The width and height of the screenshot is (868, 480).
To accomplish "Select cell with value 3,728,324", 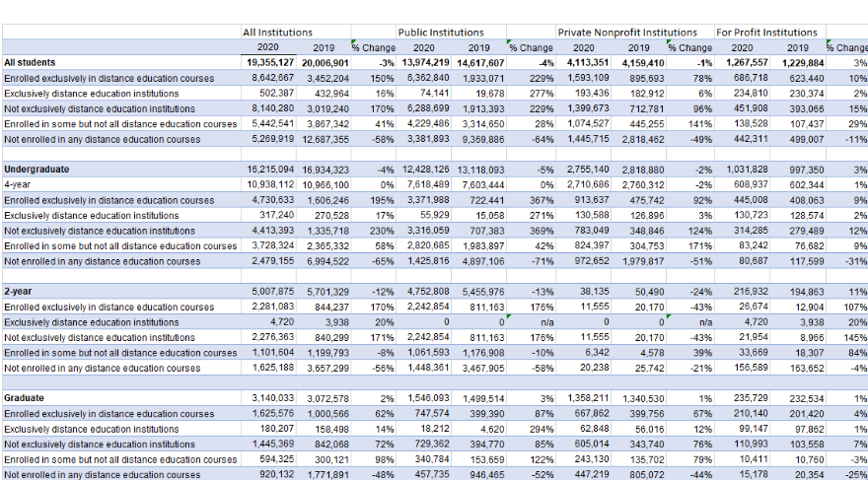I will click(268, 245).
